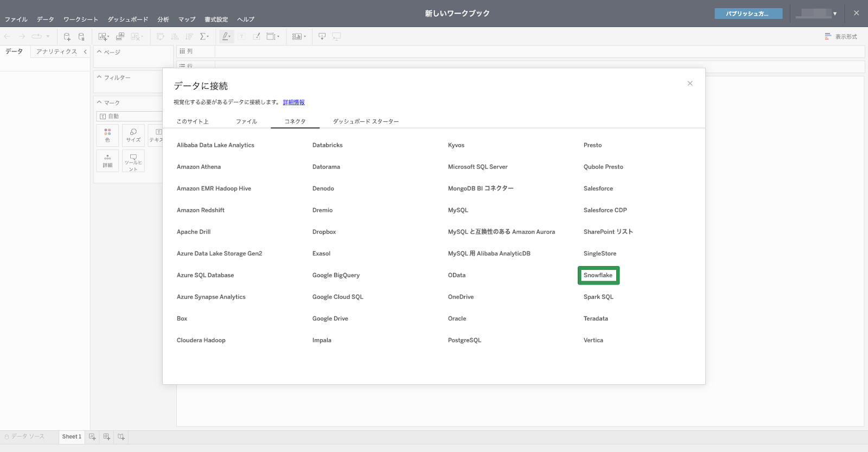Screen dimensions: 868x452
Task: Open the user account dropdown arrow
Action: pos(835,14)
